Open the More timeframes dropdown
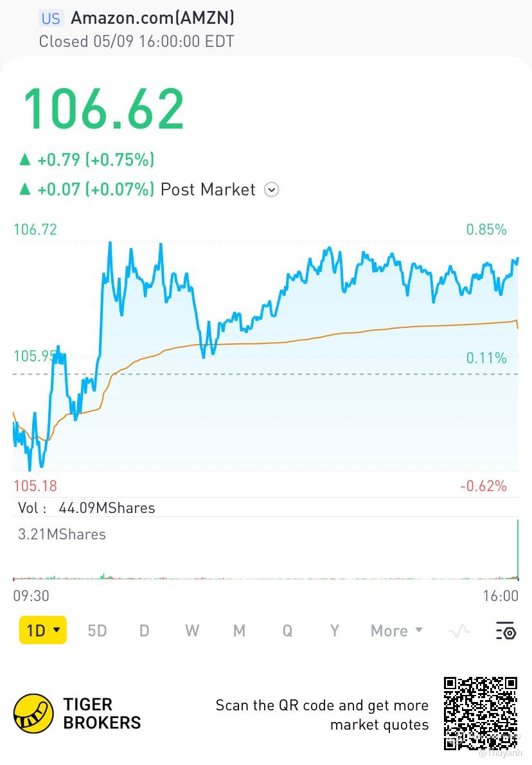The width and height of the screenshot is (532, 765). 396,631
